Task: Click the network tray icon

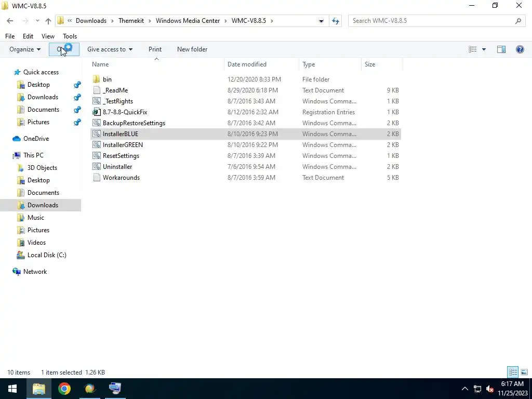Action: (477, 389)
